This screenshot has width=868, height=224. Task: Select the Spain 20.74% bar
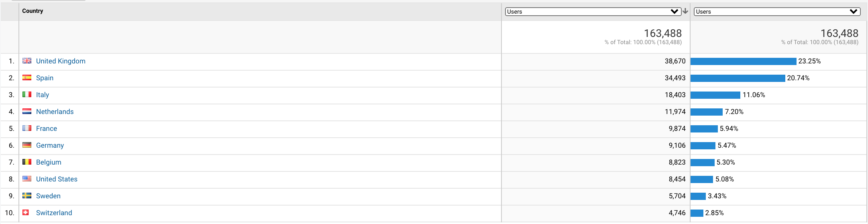pos(738,78)
